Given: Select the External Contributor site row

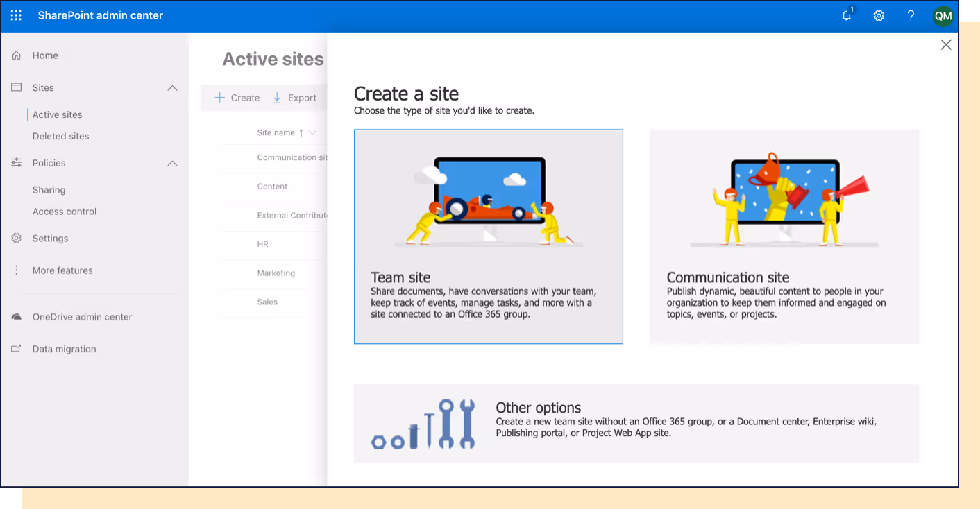Looking at the screenshot, I should (275, 216).
